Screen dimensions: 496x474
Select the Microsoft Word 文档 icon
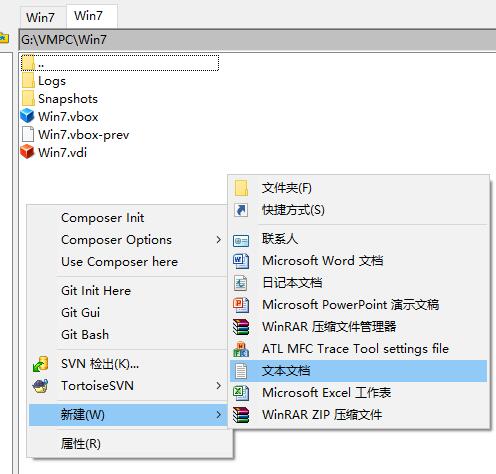[x=241, y=261]
